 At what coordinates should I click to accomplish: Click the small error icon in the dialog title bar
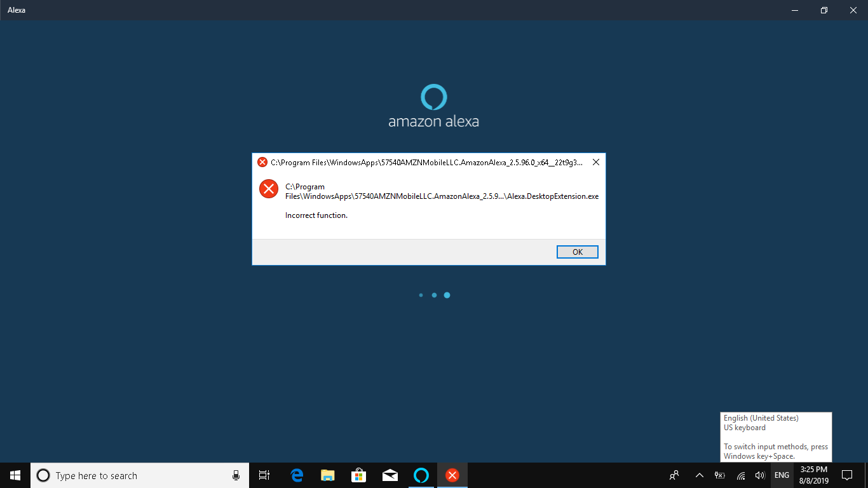click(x=262, y=162)
